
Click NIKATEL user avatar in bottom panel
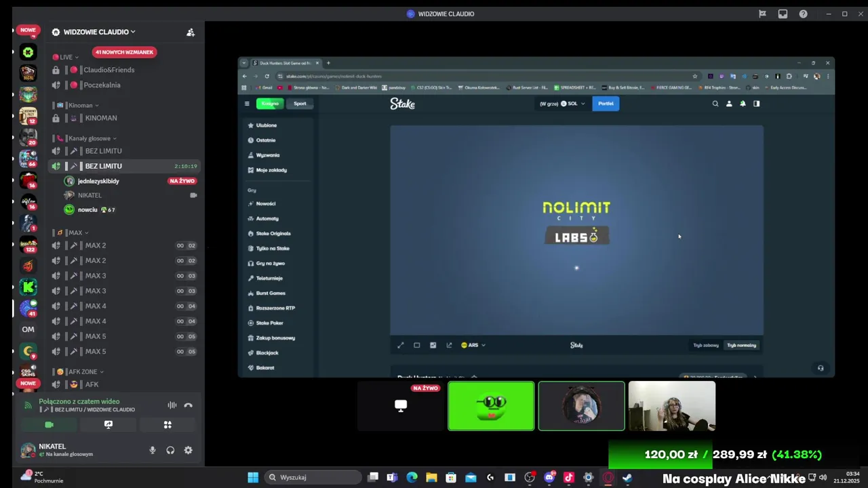click(x=28, y=450)
